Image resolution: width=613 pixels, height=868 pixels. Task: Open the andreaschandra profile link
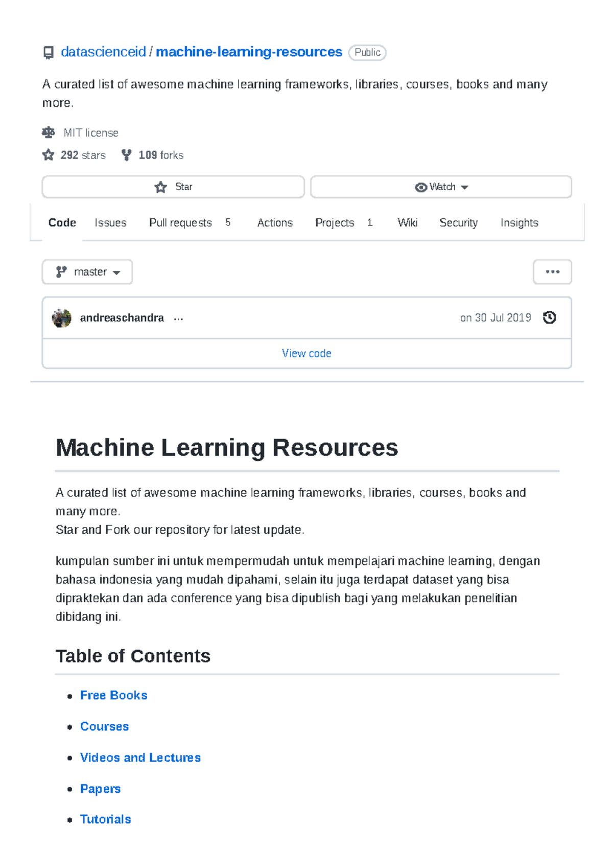pyautogui.click(x=122, y=318)
